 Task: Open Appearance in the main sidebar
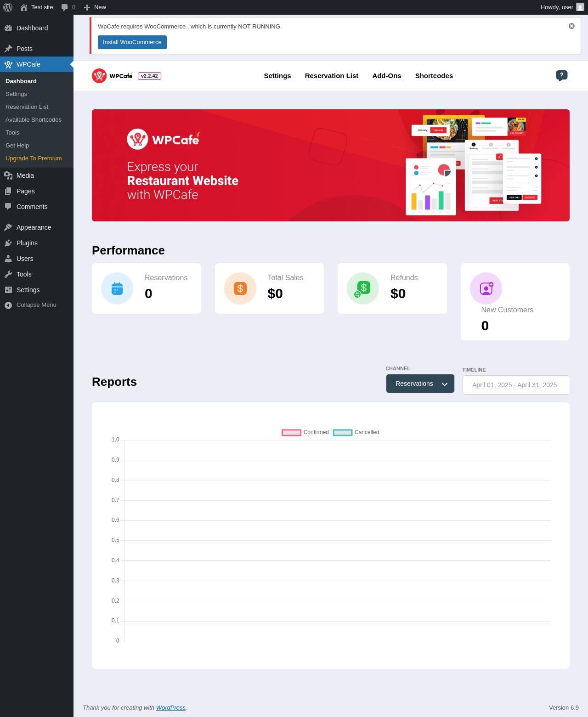(x=37, y=227)
